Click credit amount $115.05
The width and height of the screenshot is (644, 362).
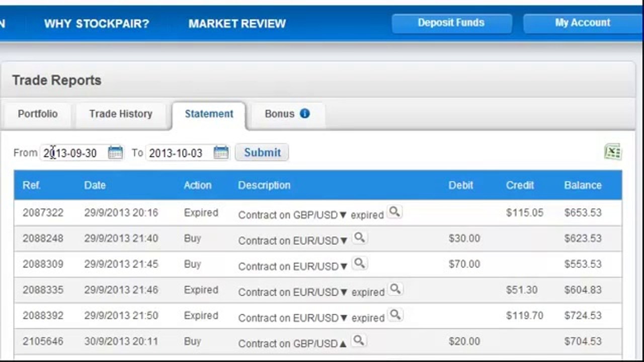[525, 213]
